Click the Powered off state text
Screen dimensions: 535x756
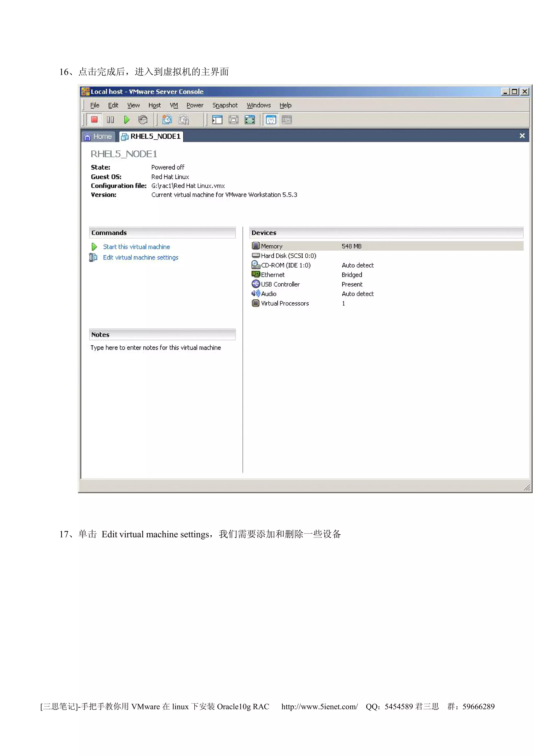point(168,167)
